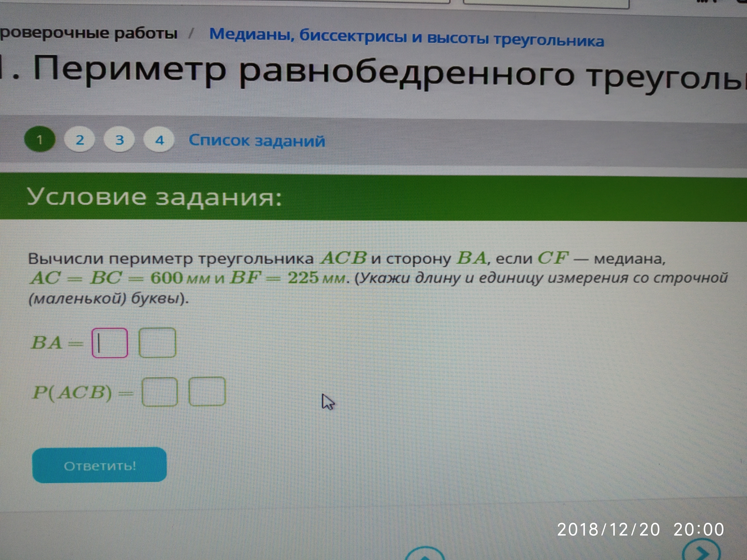
Task: Click the text 'BF = 225 мм'
Action: click(x=288, y=278)
